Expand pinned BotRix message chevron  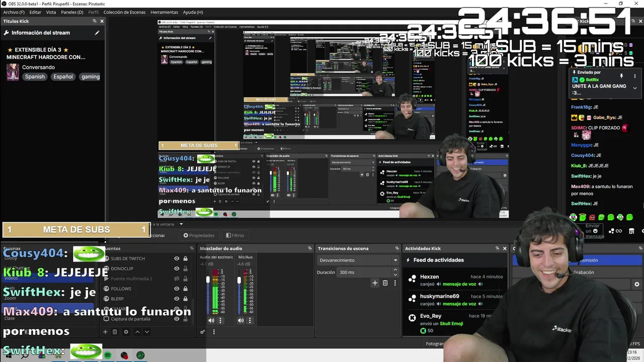click(635, 88)
